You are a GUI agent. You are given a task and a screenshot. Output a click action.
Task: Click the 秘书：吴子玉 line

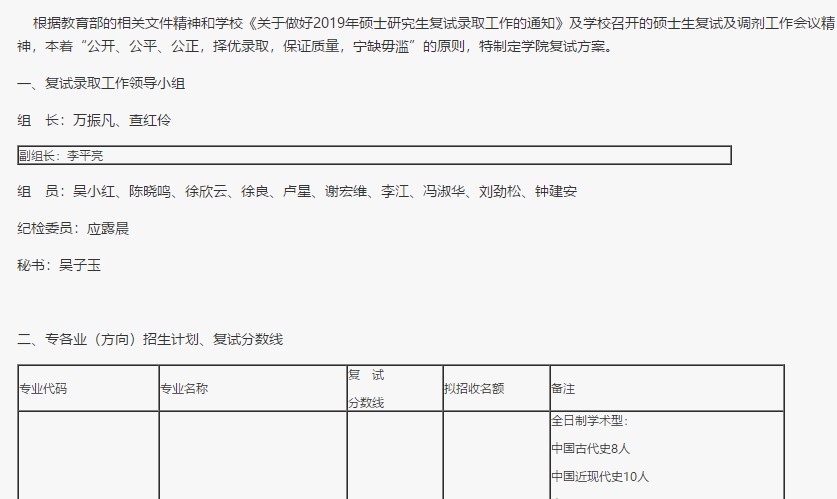coord(59,264)
